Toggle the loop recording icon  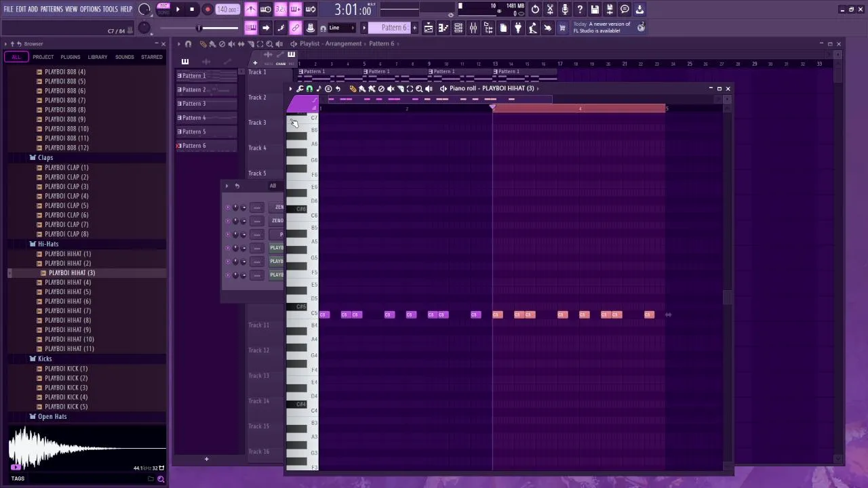(x=311, y=9)
